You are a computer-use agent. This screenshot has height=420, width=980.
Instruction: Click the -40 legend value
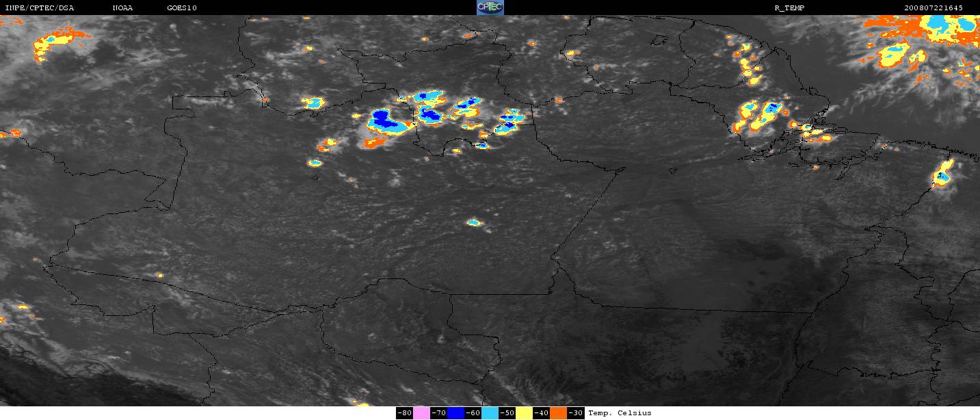point(541,413)
